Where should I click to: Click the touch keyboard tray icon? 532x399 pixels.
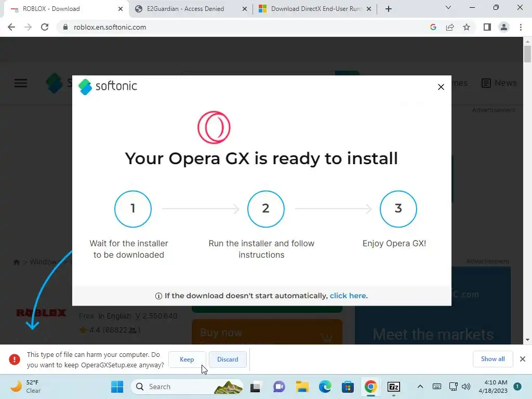(x=437, y=387)
